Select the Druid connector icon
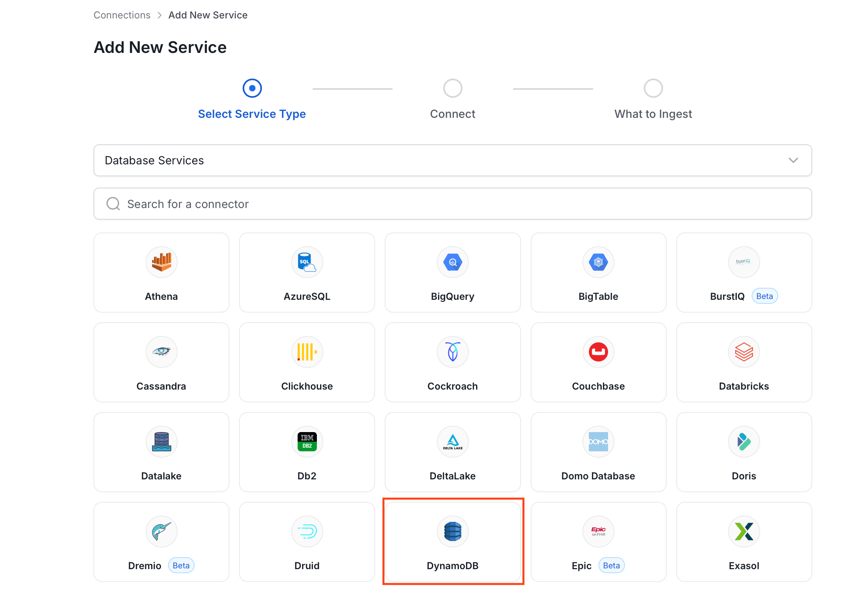 307,531
